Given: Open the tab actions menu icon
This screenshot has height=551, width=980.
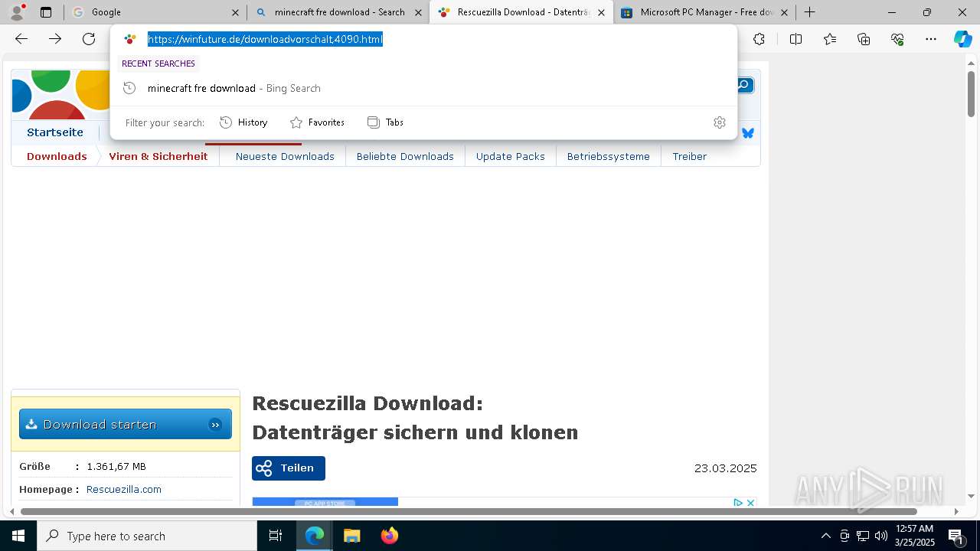Looking at the screenshot, I should point(46,12).
